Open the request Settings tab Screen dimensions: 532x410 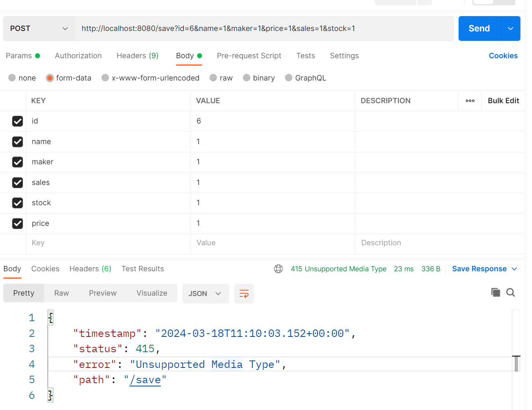pos(344,56)
